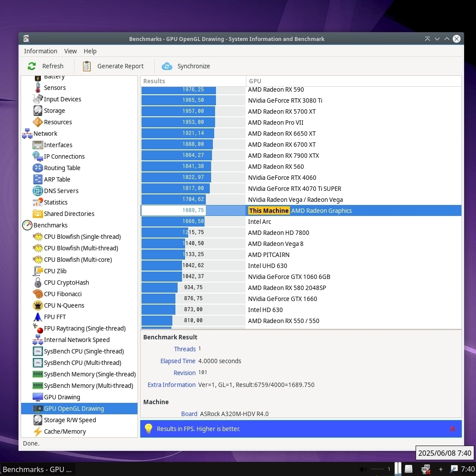Select AMD Radeon Pro VII row
The image size is (476, 476).
301,123
